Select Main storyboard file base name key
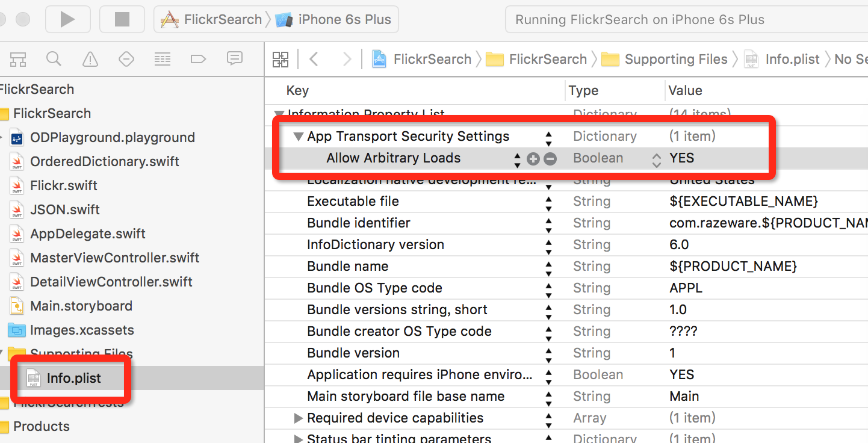The width and height of the screenshot is (868, 443). tap(406, 396)
